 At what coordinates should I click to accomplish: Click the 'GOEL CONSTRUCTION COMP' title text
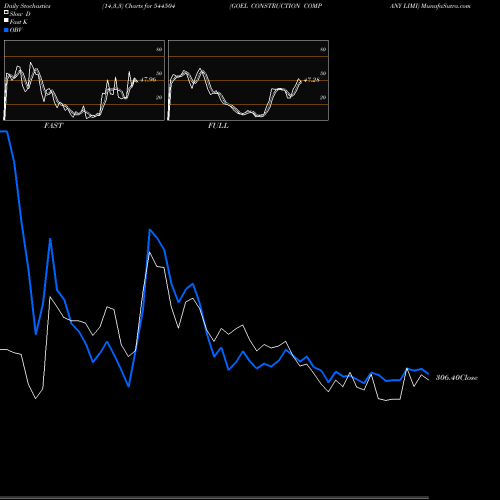[x=276, y=6]
